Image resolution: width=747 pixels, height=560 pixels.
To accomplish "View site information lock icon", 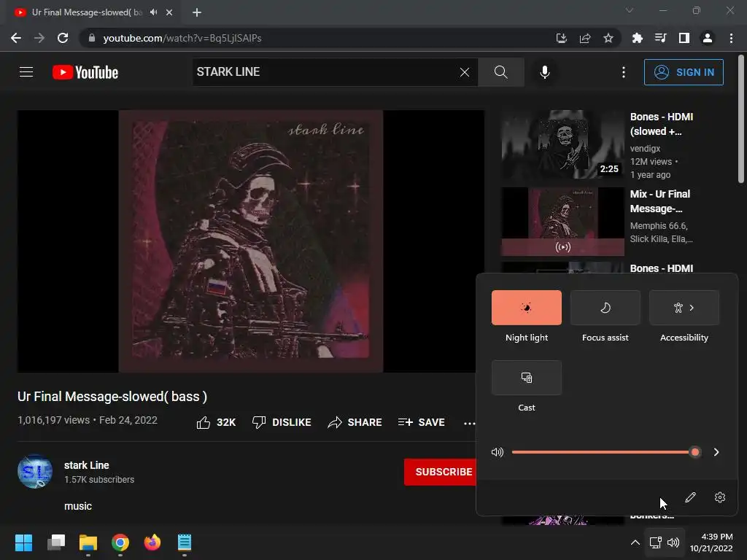I will (x=92, y=38).
